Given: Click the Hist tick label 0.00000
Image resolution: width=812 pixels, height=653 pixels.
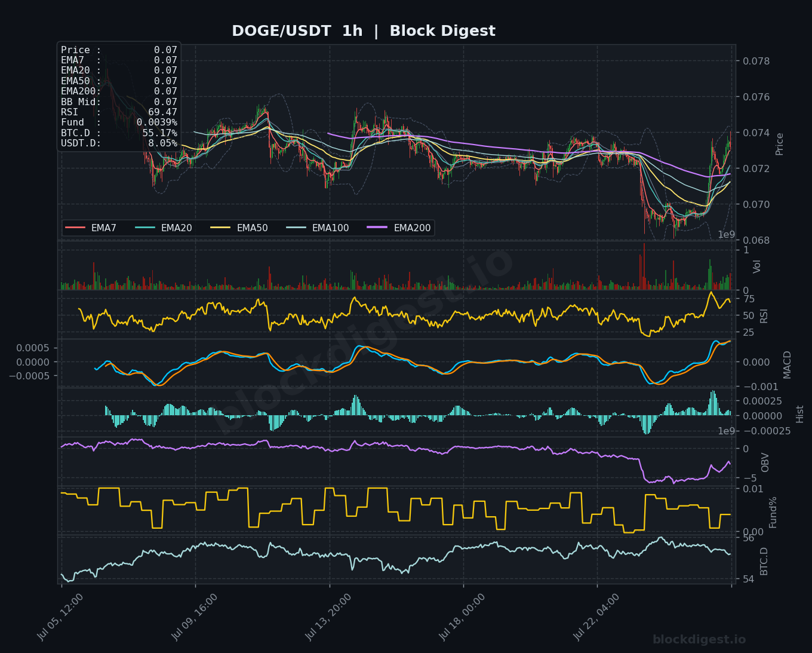Looking at the screenshot, I should pyautogui.click(x=762, y=416).
